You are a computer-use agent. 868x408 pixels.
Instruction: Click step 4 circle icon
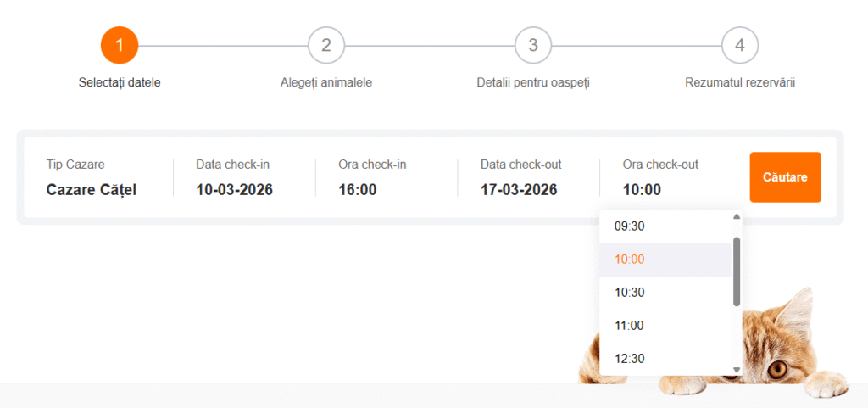pyautogui.click(x=740, y=45)
